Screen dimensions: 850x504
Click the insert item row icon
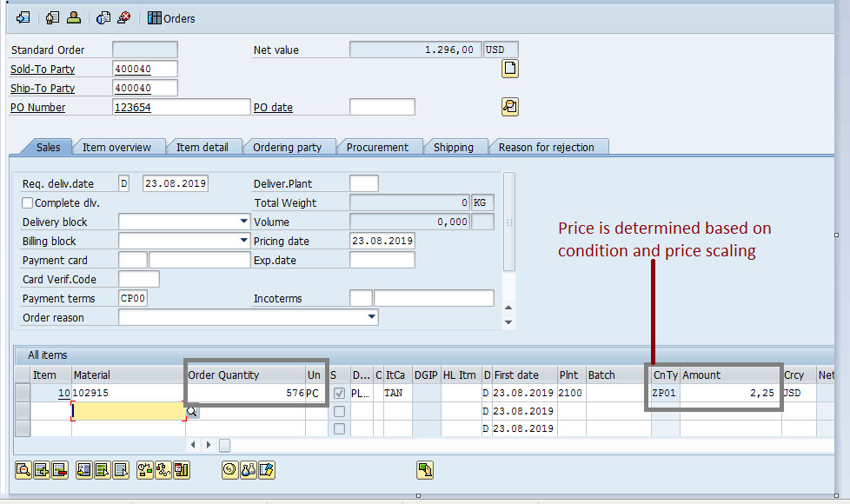click(41, 470)
